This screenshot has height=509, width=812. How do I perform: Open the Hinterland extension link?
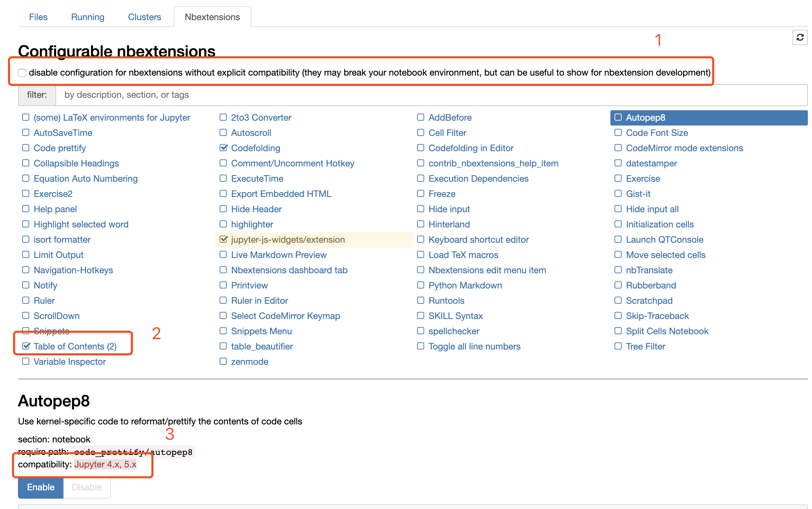(449, 224)
